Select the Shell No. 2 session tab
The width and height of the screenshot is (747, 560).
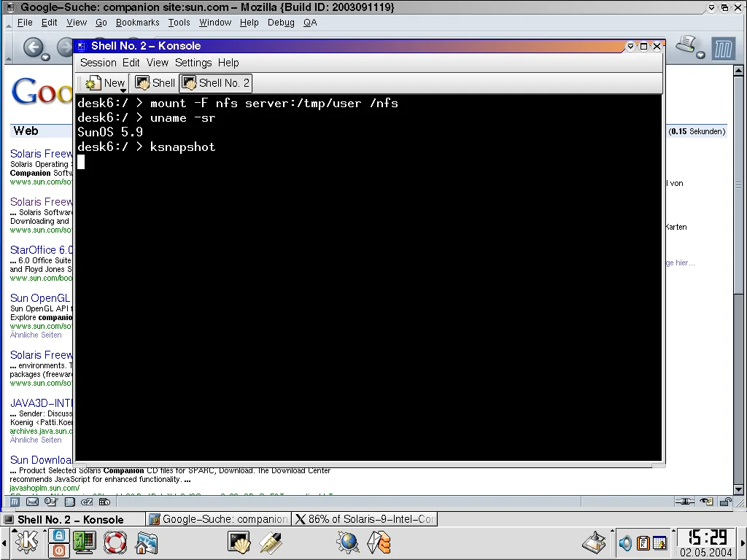tap(215, 83)
